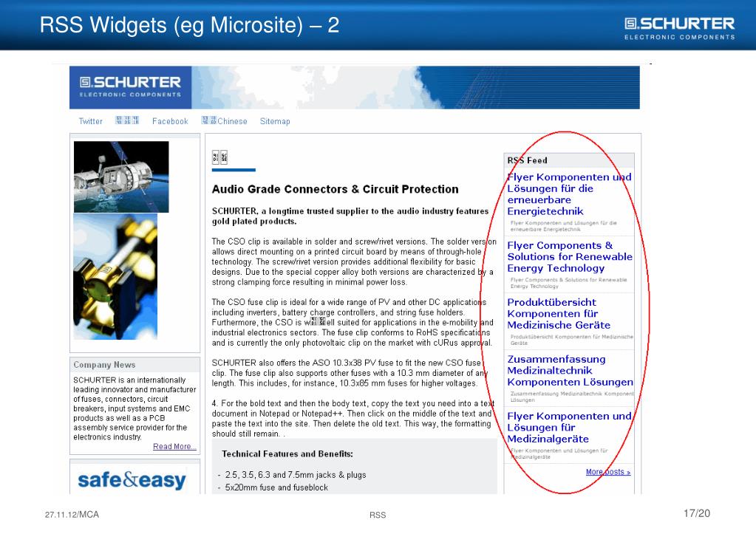Click the page number 17/20
This screenshot has height=534, width=756.
(x=697, y=513)
